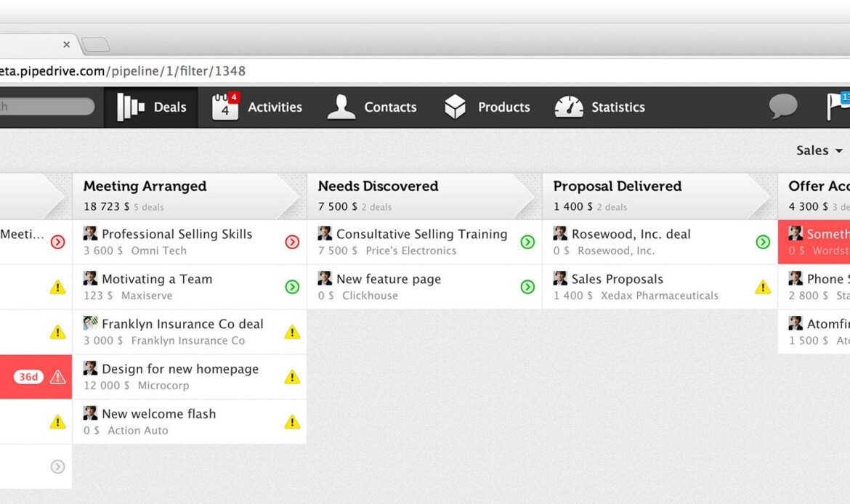Open a new browser tab
Screen dimensions: 850x504
pos(97,44)
